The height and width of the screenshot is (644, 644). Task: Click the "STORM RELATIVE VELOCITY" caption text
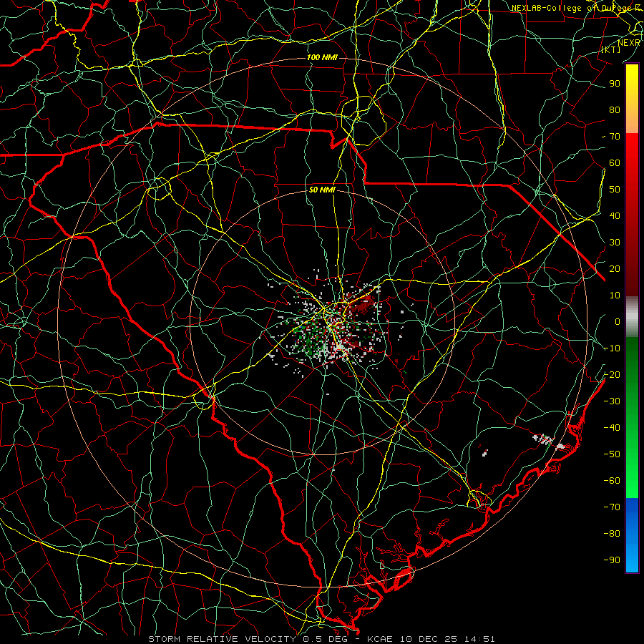coord(223,639)
